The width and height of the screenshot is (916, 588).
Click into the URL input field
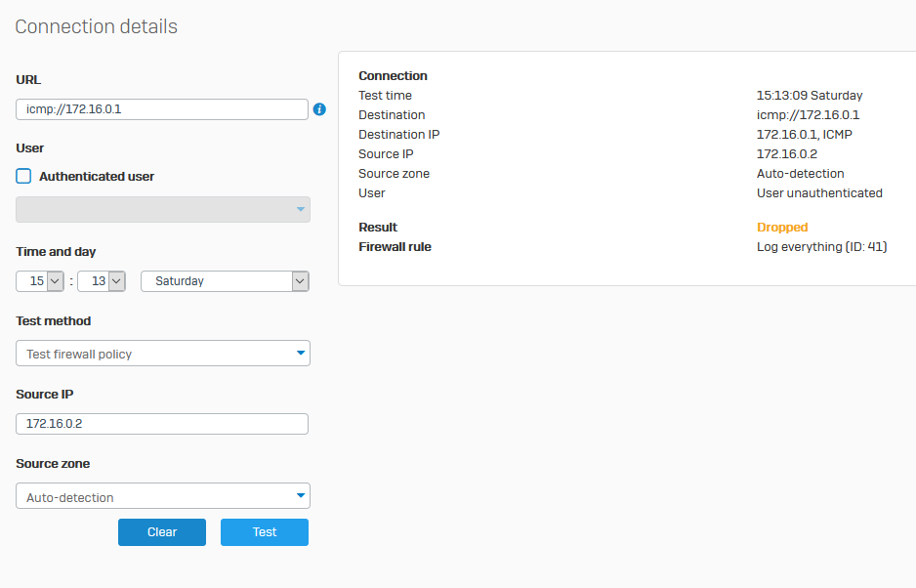[x=162, y=109]
